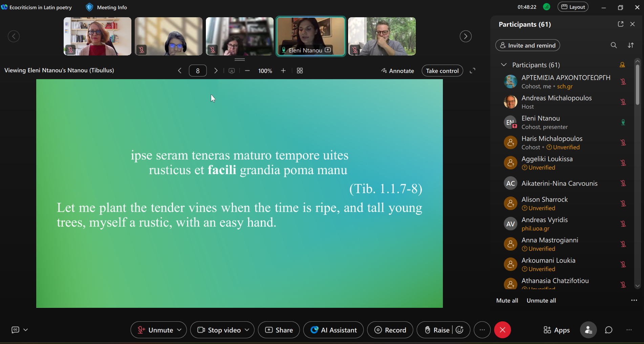Open the Layout menu
Image resolution: width=644 pixels, height=344 pixels.
[573, 7]
